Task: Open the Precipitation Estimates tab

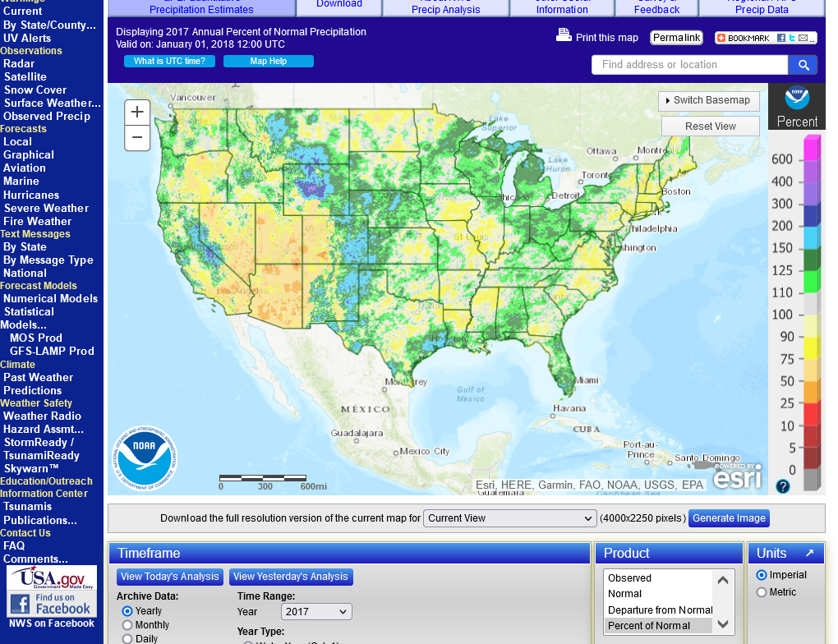Action: point(201,7)
